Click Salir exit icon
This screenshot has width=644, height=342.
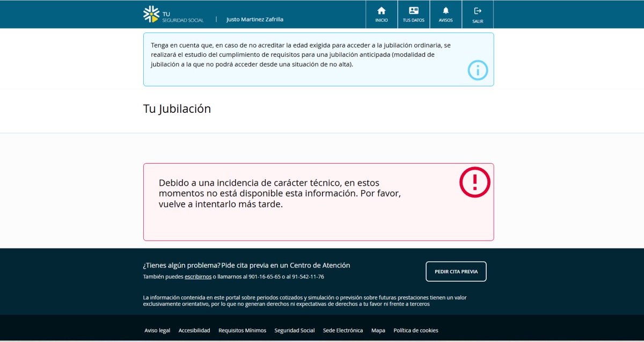click(478, 14)
